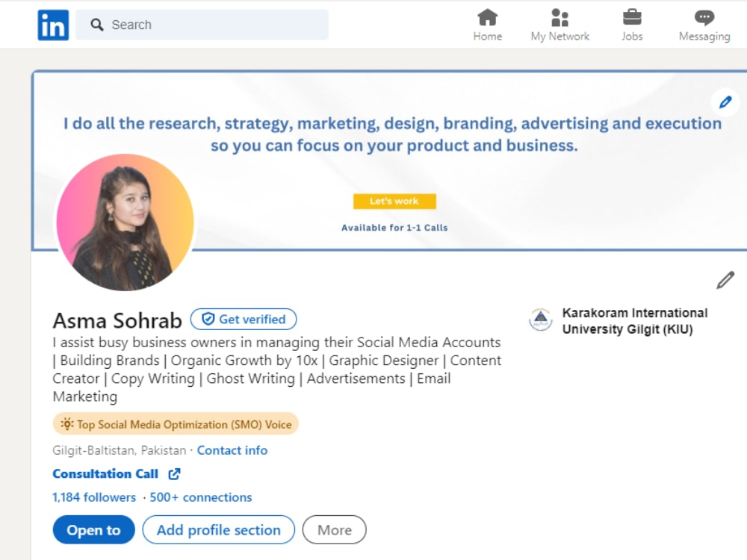Image resolution: width=747 pixels, height=560 pixels.
Task: Open the My Network icon
Action: (x=560, y=18)
